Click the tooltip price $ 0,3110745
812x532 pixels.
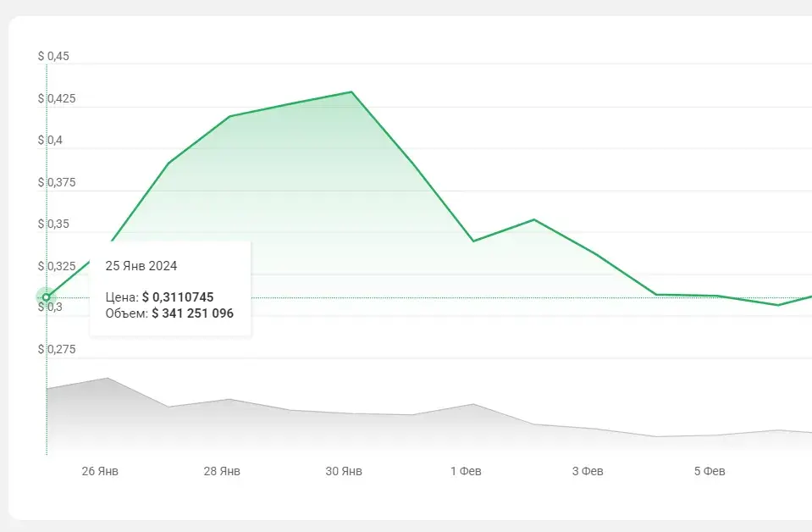(178, 297)
